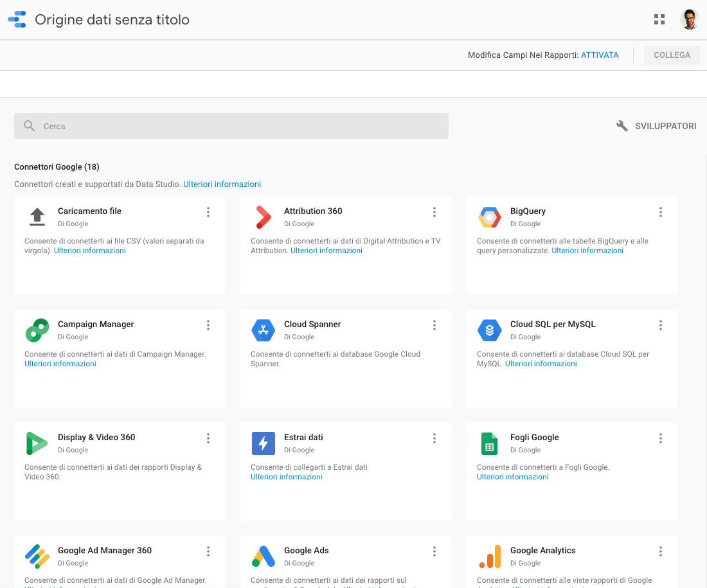Click the Cerca search field

click(231, 126)
